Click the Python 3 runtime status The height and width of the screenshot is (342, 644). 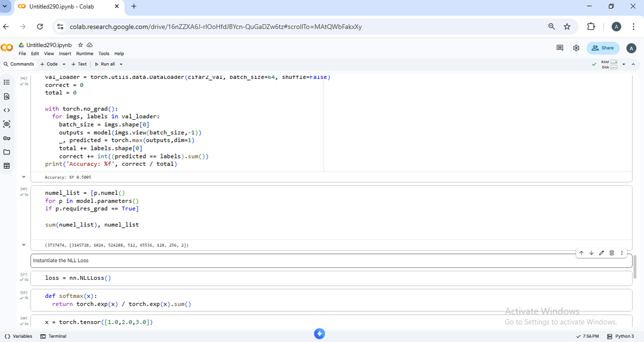(x=620, y=336)
